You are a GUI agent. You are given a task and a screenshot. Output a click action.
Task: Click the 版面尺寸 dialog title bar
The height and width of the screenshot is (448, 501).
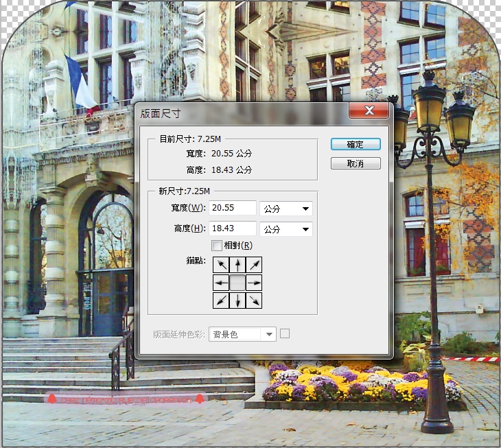(x=240, y=111)
